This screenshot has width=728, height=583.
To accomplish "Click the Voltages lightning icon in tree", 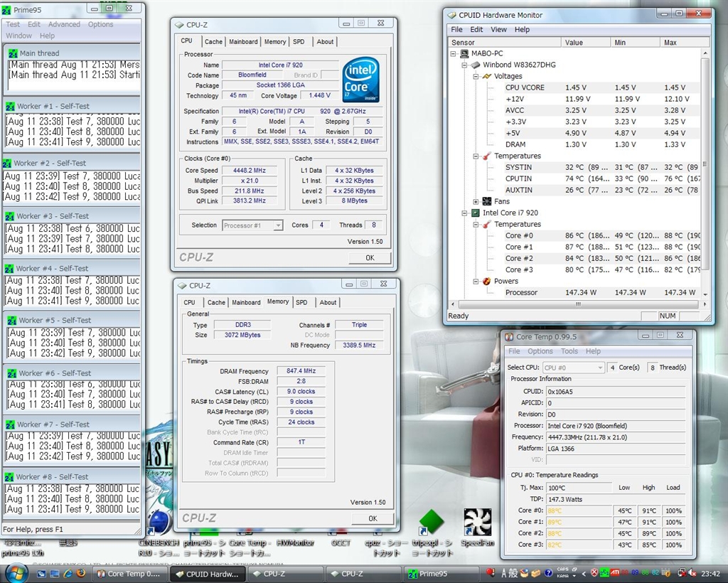I will tap(487, 76).
